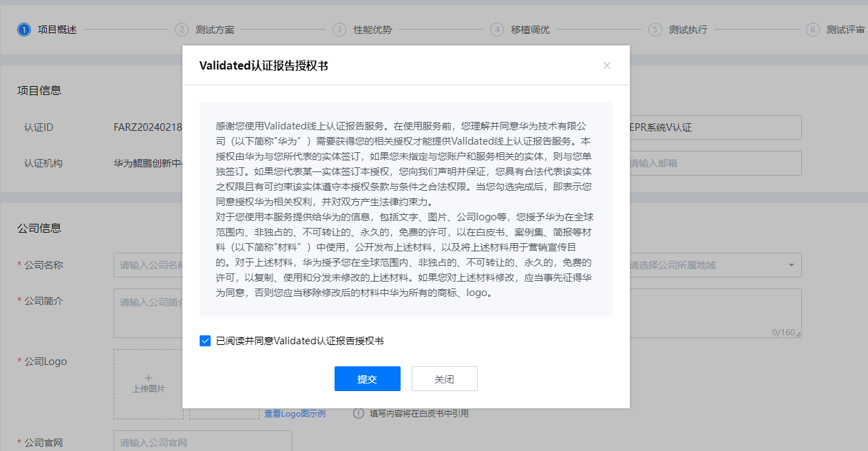Toggle the 已阅读并同意Validated认证报告授权书 checkbox
Viewport: 868px width, 451px height.
[x=205, y=341]
